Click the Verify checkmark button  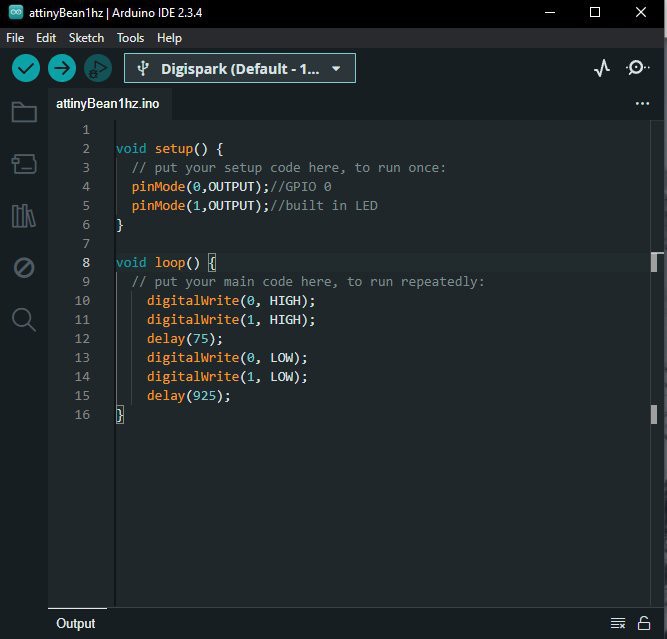(x=26, y=68)
